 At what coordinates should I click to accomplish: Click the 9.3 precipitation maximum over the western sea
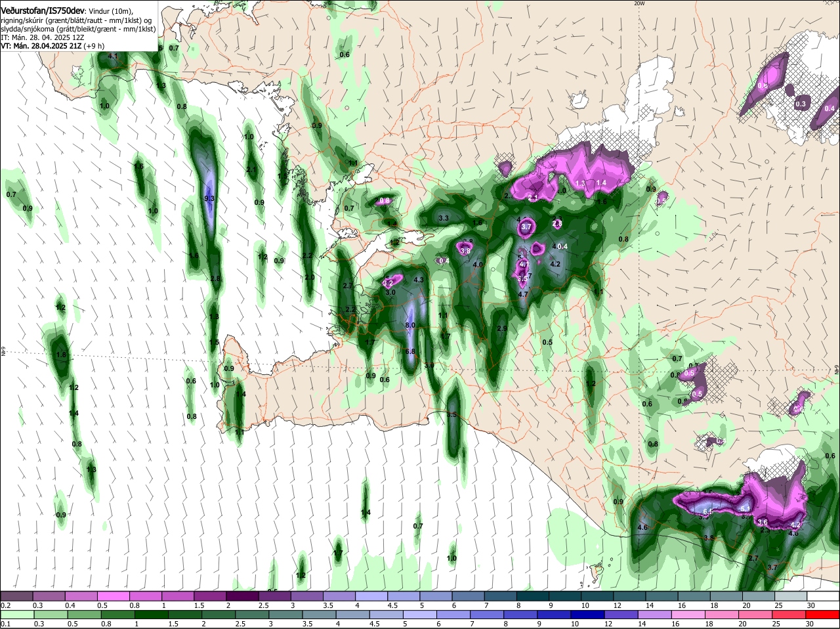(209, 198)
